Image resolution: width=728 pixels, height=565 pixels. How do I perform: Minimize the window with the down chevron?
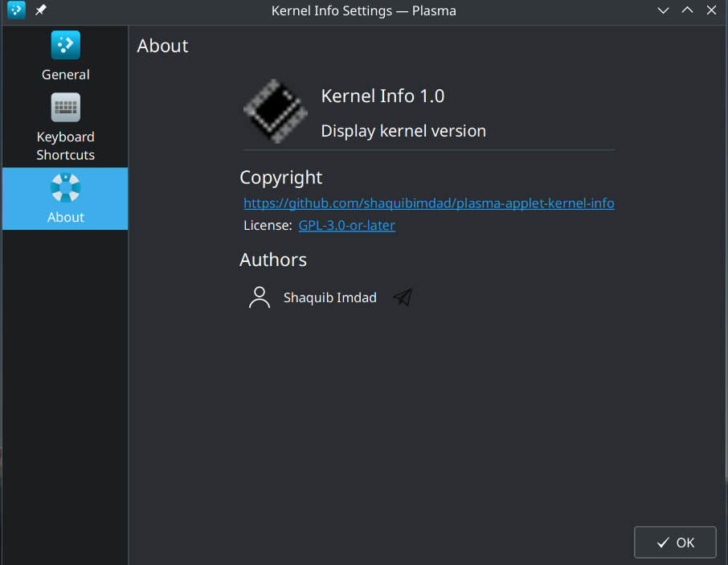point(663,10)
